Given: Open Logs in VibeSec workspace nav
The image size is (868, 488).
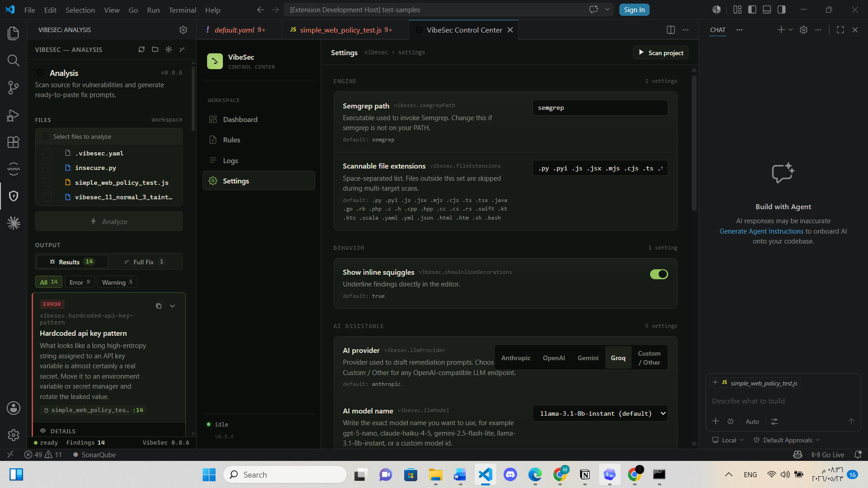Looking at the screenshot, I should (259, 160).
